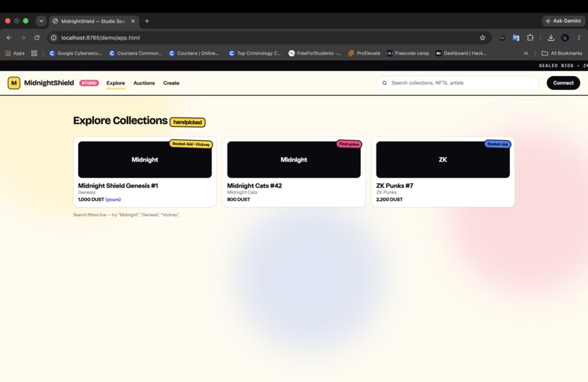Click the Ask Gemini button
The width and height of the screenshot is (588, 382).
[x=563, y=21]
